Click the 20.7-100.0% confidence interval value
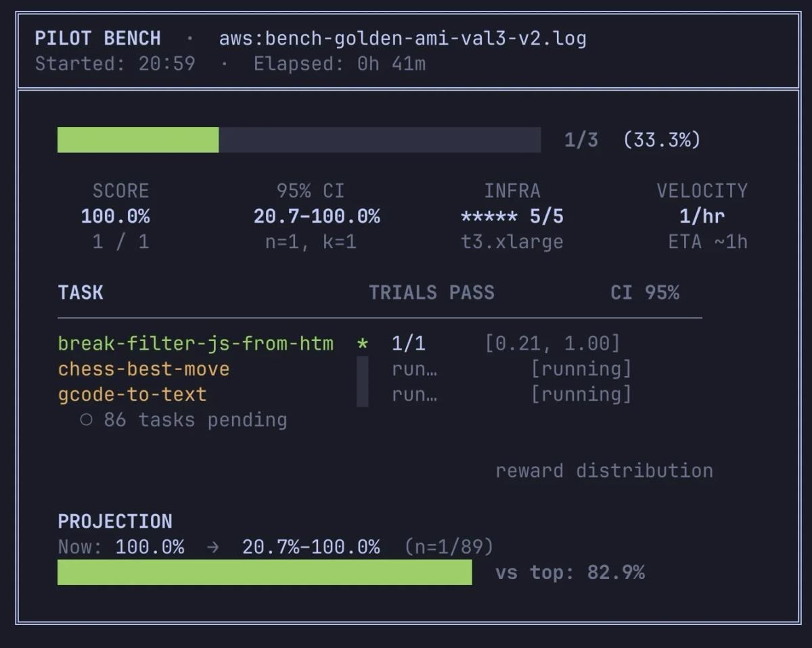 click(317, 216)
